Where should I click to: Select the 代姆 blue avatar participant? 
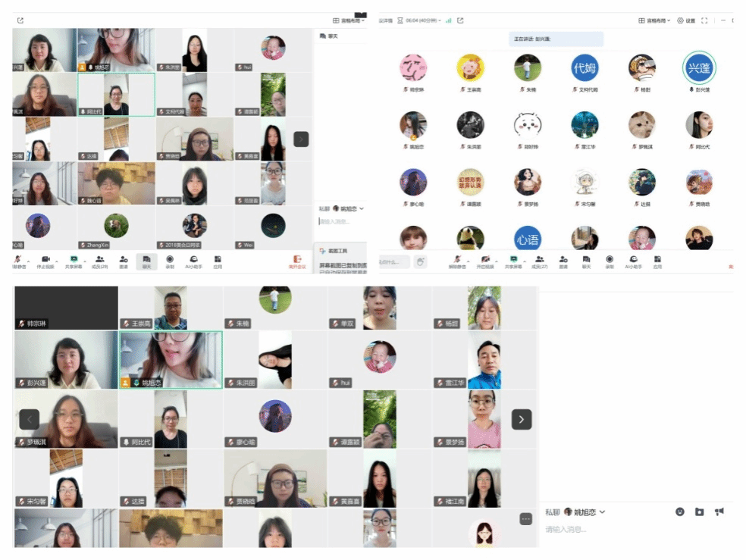[585, 68]
